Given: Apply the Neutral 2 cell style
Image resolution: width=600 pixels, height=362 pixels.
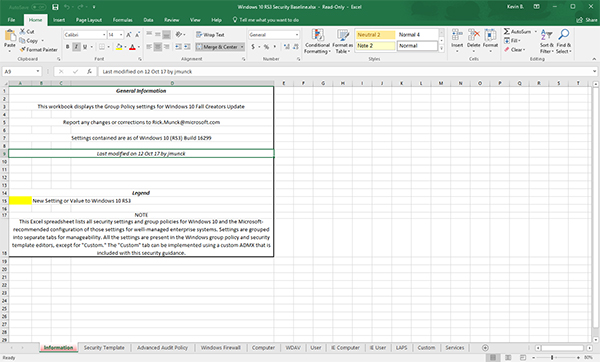Looking at the screenshot, I should [x=375, y=35].
